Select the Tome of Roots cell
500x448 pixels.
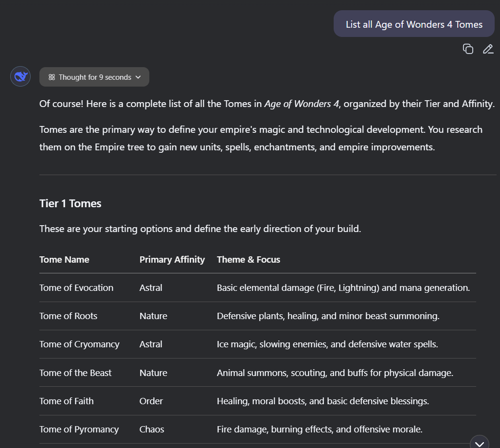pos(68,316)
